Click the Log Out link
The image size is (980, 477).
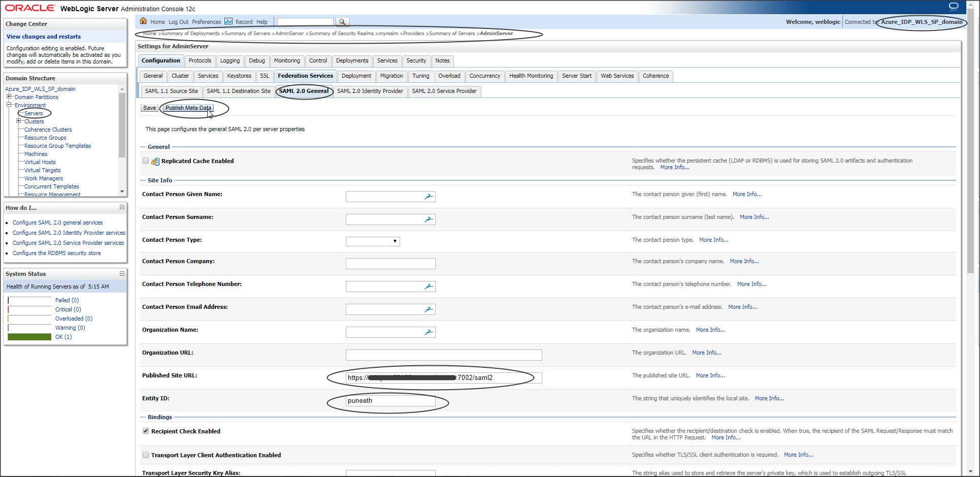point(178,22)
